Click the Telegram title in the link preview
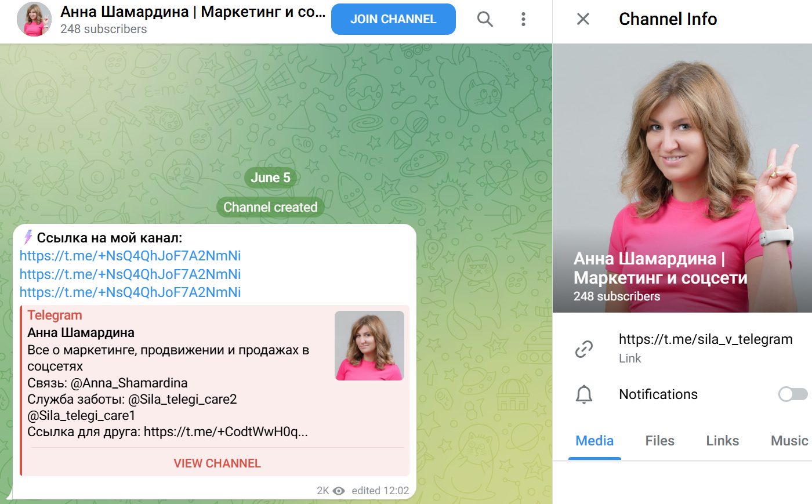Screen dimensions: 812x504 click(55, 316)
